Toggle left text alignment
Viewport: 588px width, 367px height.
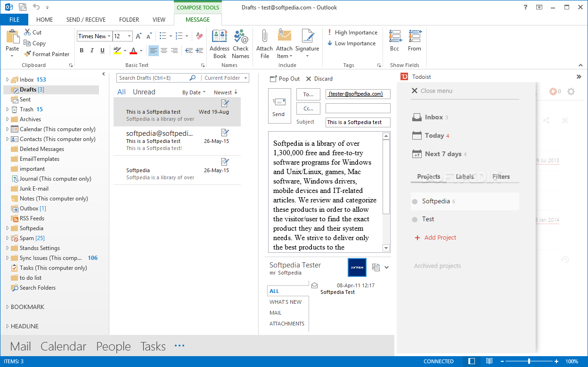pyautogui.click(x=153, y=50)
